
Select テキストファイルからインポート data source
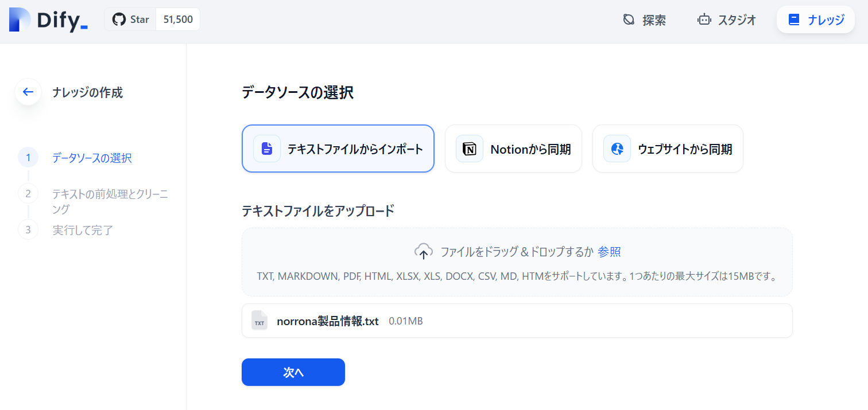click(338, 149)
